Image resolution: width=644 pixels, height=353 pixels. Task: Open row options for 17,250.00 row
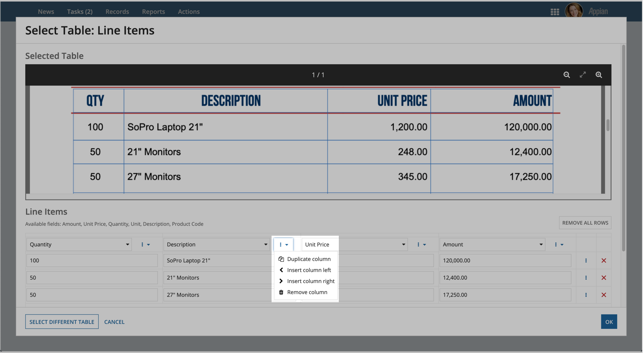pos(586,295)
